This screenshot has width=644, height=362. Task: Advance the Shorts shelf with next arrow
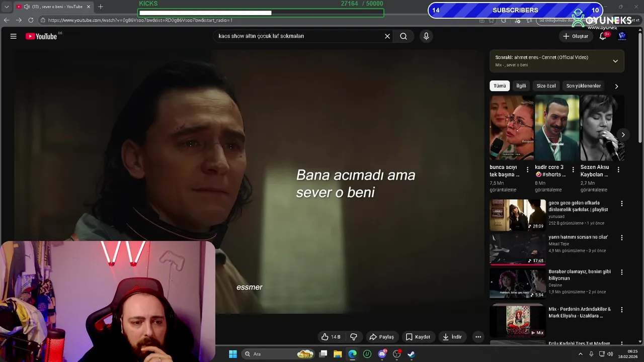tap(623, 135)
